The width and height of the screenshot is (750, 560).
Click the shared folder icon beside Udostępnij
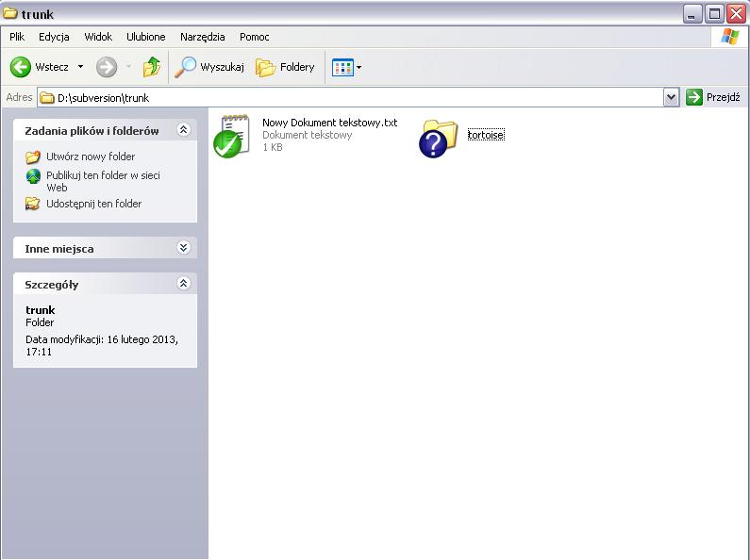[x=33, y=204]
